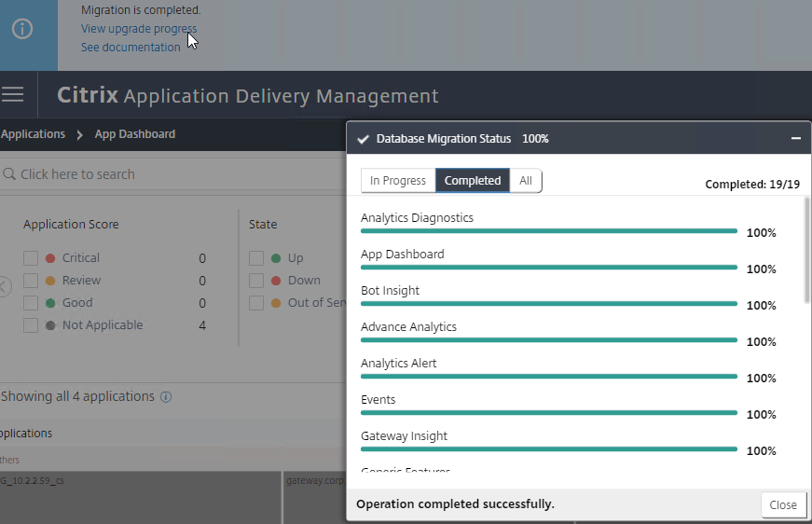Switch to the In Progress tab
The height and width of the screenshot is (524, 812).
pyautogui.click(x=398, y=181)
